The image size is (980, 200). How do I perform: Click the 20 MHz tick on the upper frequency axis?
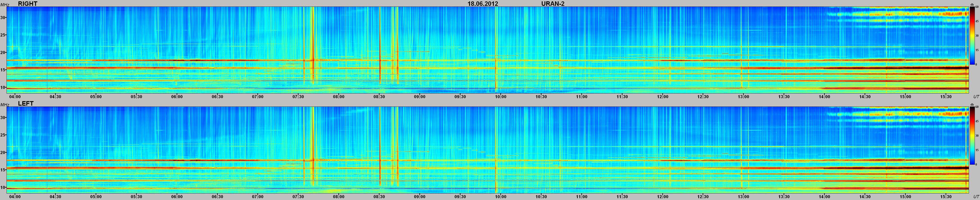(3, 52)
